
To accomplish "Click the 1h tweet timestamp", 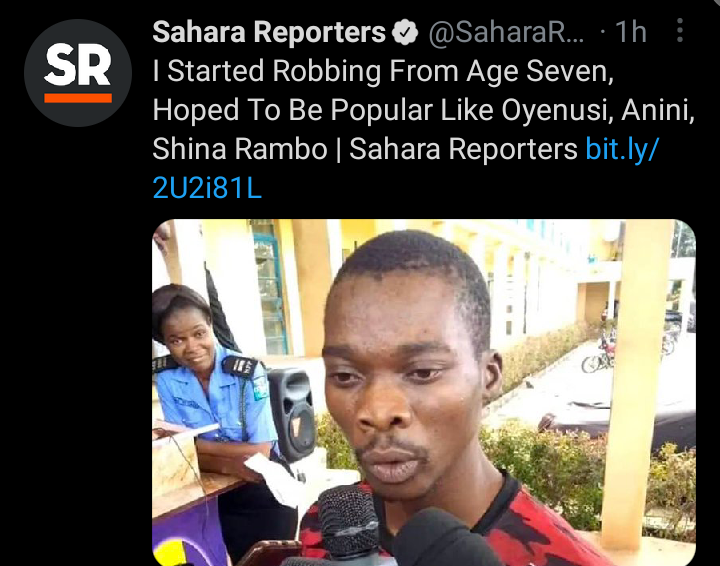I will pos(631,32).
